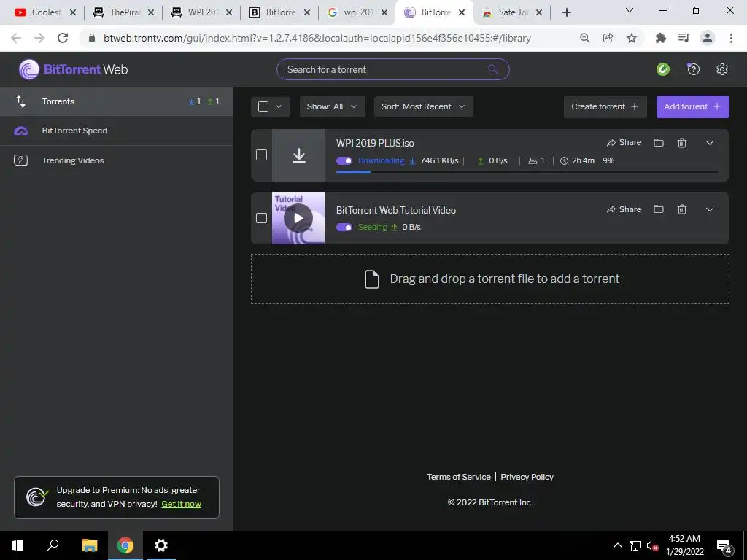Click the Create torrent button
Image resolution: width=747 pixels, height=560 pixels.
coord(605,106)
